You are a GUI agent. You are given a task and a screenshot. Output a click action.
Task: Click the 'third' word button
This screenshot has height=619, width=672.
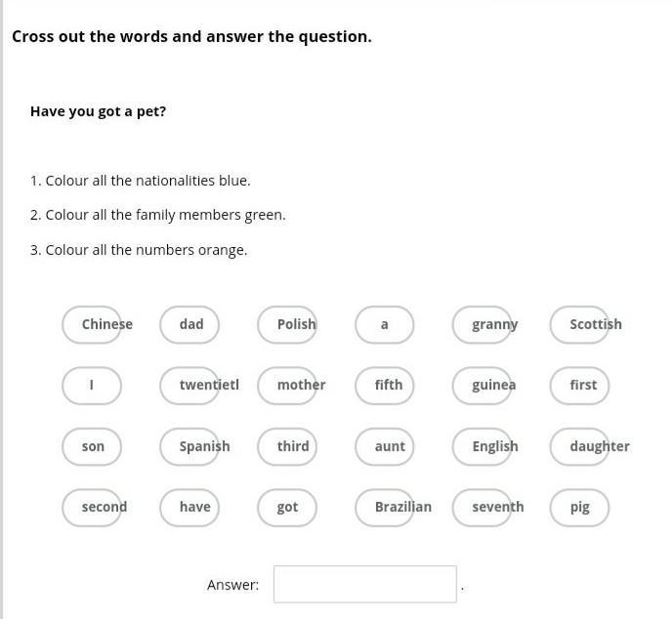pyautogui.click(x=288, y=446)
